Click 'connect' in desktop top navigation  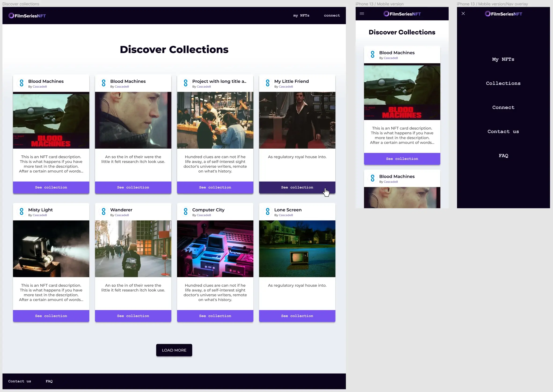click(x=332, y=15)
